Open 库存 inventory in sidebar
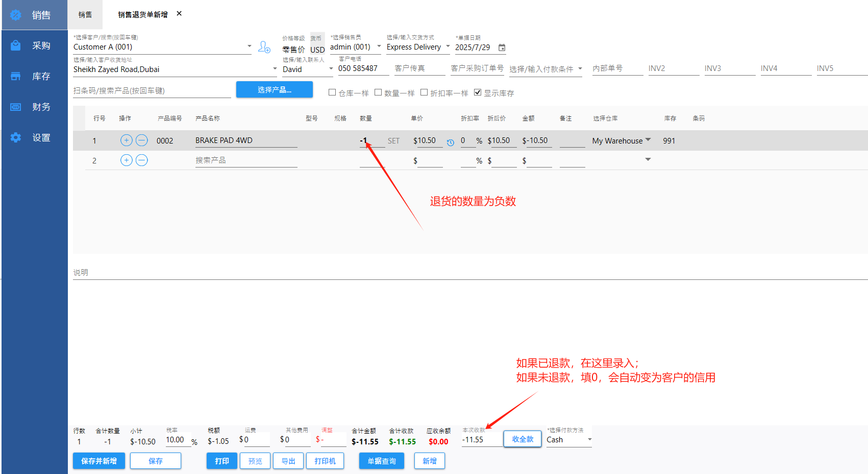Viewport: 868px width, 474px height. (34, 76)
